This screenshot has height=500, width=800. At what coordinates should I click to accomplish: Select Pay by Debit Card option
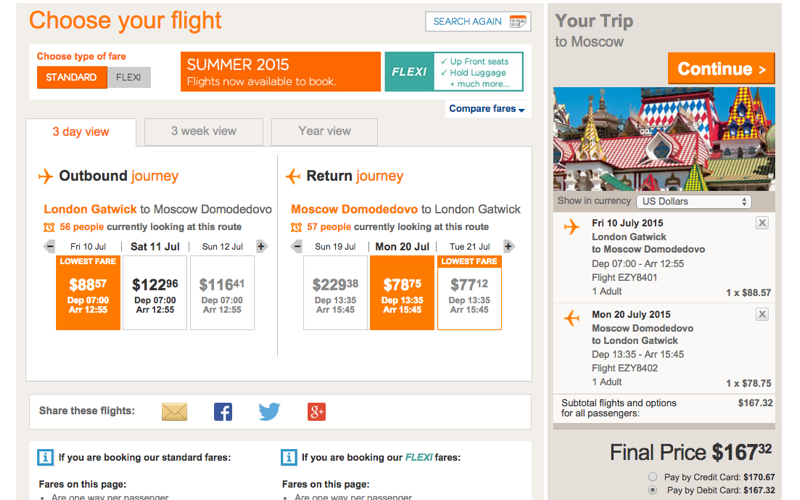(x=653, y=490)
